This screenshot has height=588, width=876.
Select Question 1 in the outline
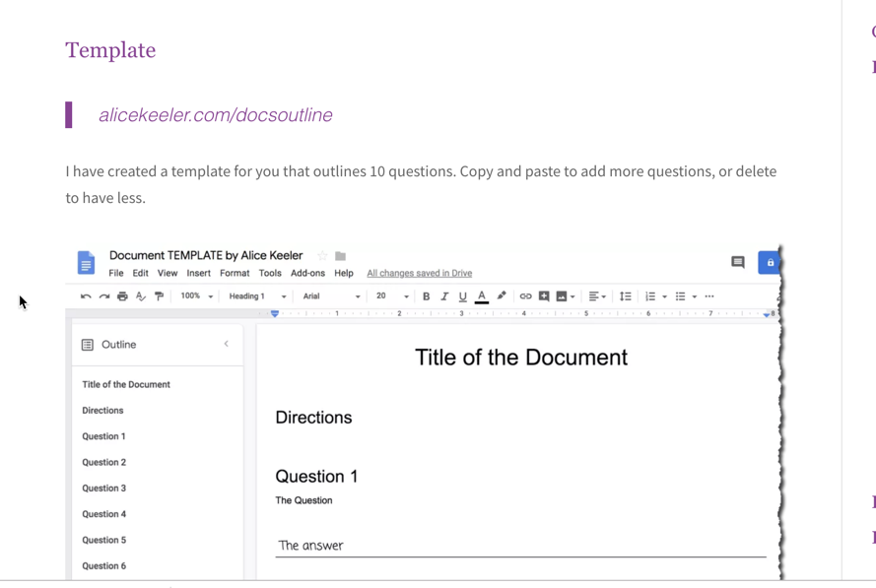tap(103, 436)
